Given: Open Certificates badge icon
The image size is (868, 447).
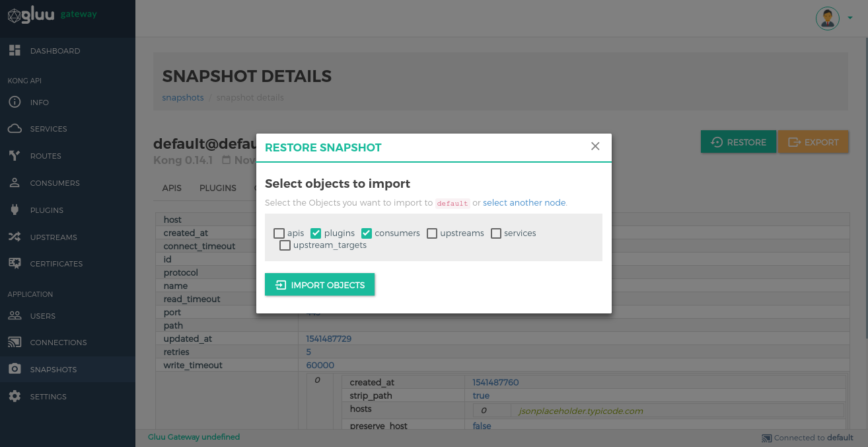Looking at the screenshot, I should click(x=15, y=263).
